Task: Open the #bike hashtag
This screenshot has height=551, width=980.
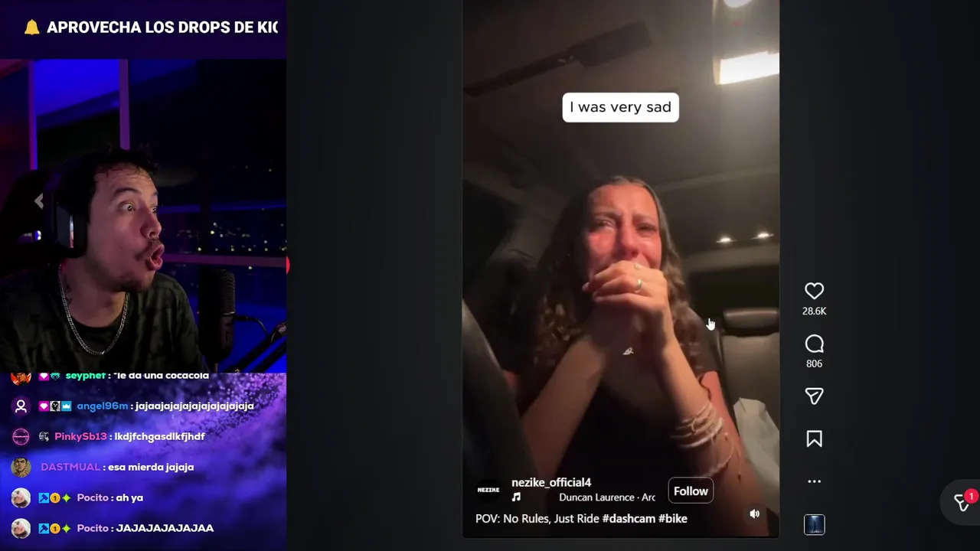Action: [673, 519]
